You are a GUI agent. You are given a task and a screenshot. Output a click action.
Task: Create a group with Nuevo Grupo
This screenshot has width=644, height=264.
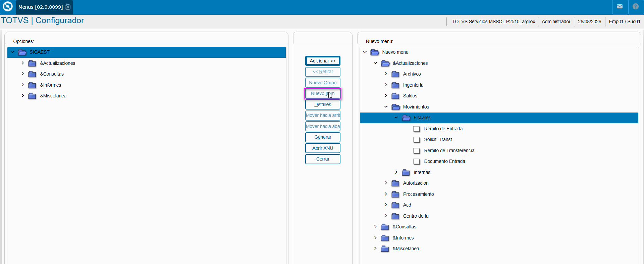coord(323,83)
